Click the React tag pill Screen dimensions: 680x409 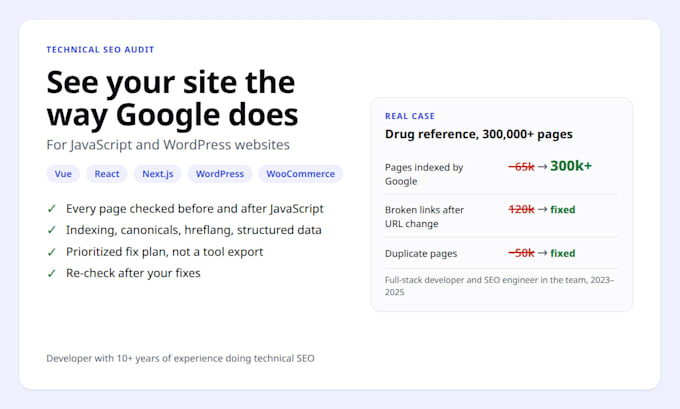pyautogui.click(x=107, y=174)
